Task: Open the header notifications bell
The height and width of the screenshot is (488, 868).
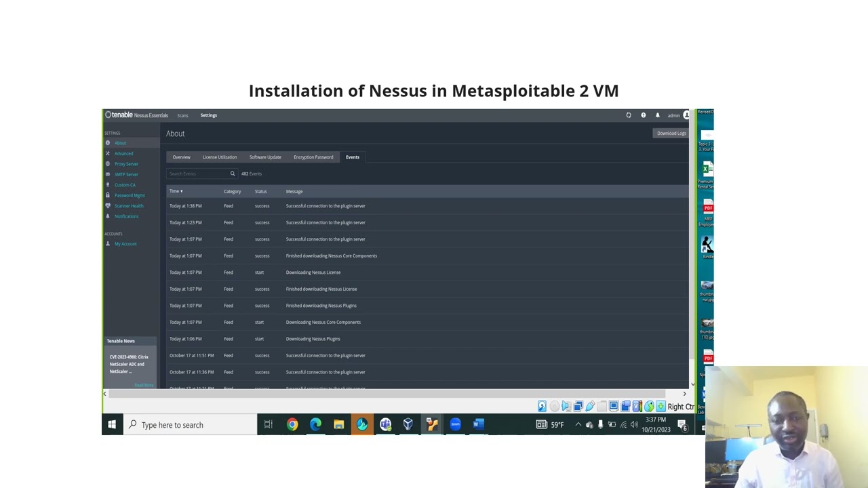Action: click(x=657, y=115)
